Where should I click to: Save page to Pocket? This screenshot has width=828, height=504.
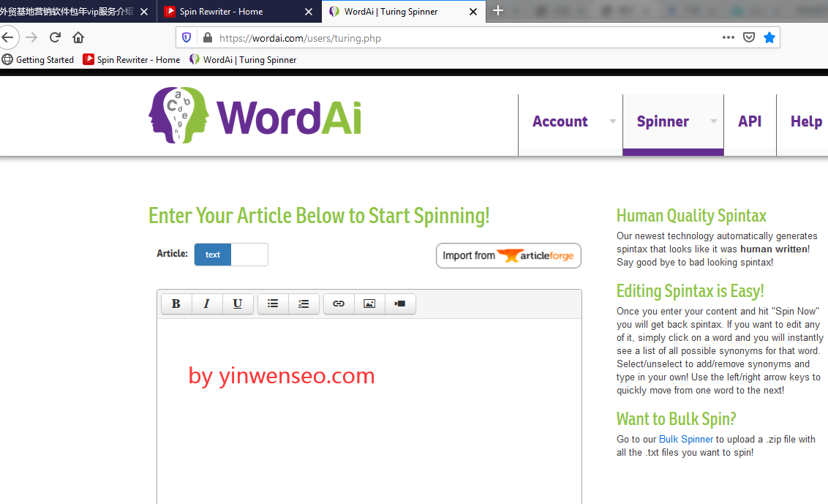[x=749, y=37]
